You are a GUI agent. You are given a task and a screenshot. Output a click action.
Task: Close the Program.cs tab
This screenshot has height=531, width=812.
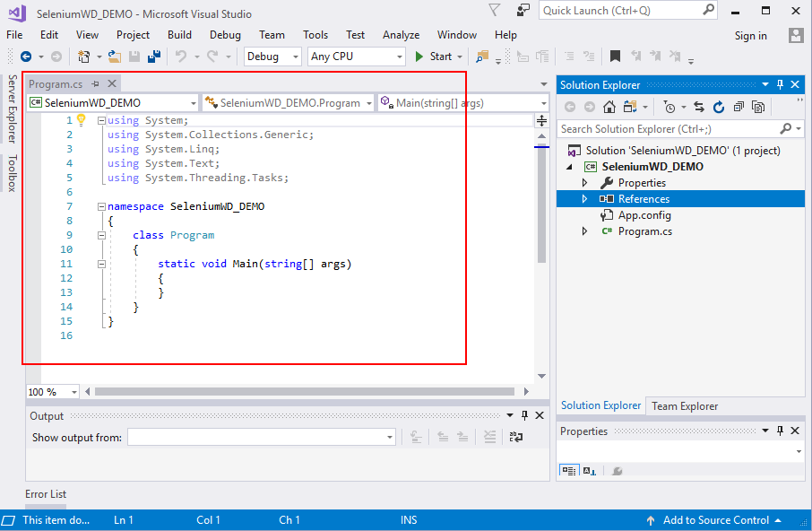112,83
